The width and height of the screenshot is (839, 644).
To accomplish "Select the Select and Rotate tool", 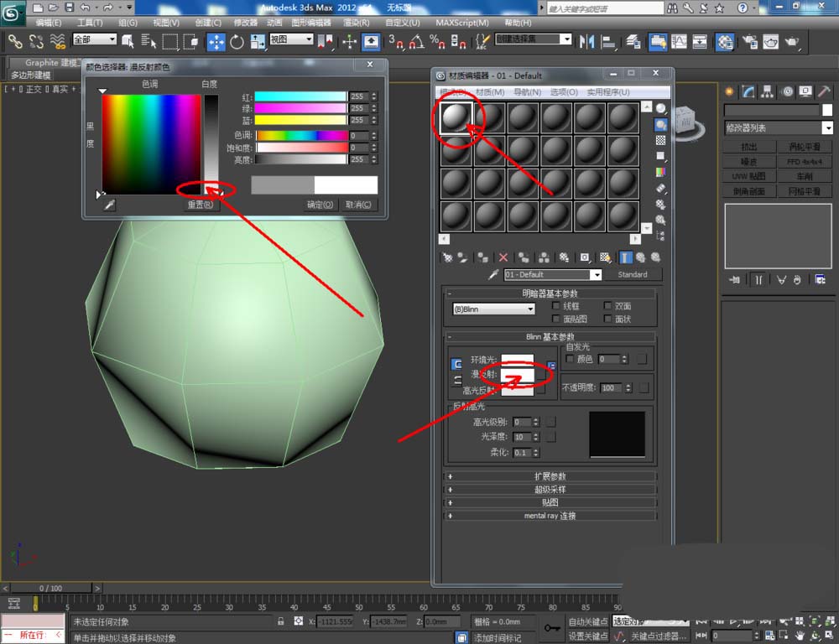I will click(237, 42).
